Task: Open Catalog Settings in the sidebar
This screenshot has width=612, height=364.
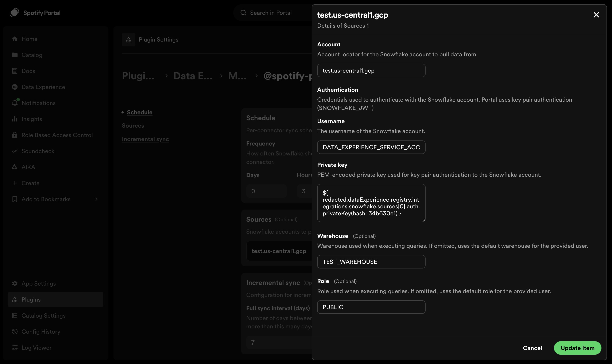Action: coord(56,315)
